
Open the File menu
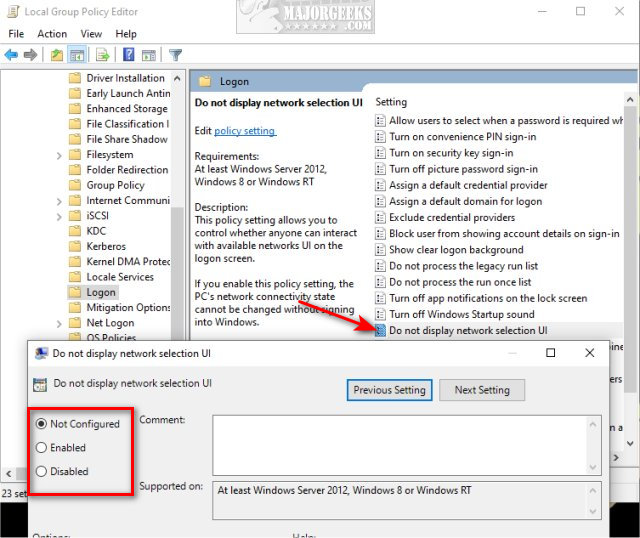(16, 34)
